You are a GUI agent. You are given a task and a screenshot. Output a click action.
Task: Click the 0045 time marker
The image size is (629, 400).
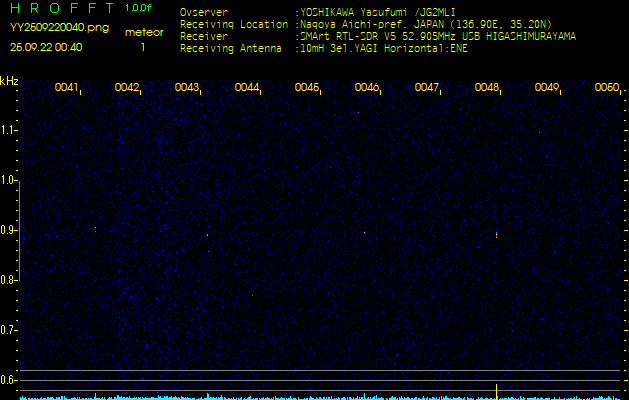coord(306,87)
